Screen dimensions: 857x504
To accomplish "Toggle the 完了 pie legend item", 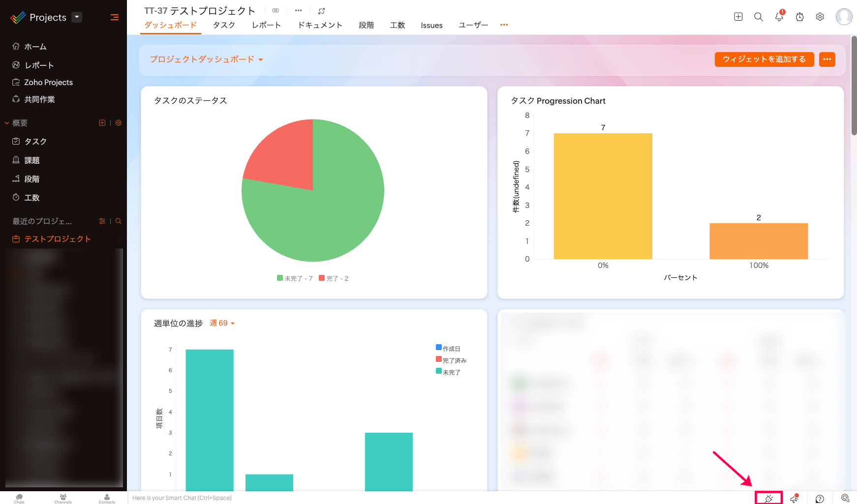I will point(334,278).
